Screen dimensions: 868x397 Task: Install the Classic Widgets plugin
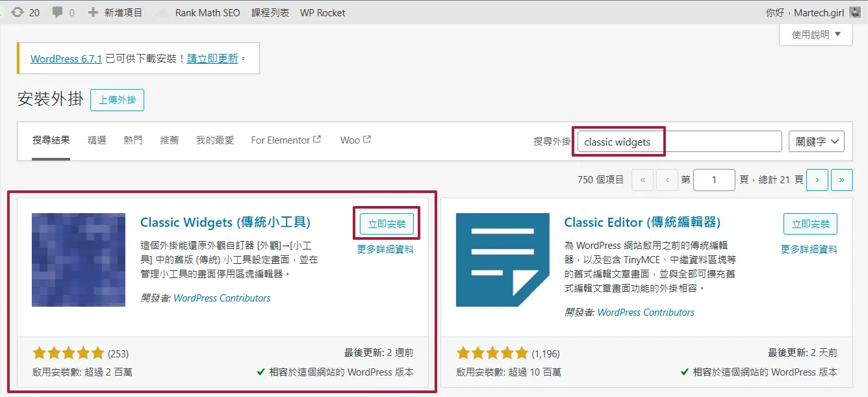[x=387, y=224]
